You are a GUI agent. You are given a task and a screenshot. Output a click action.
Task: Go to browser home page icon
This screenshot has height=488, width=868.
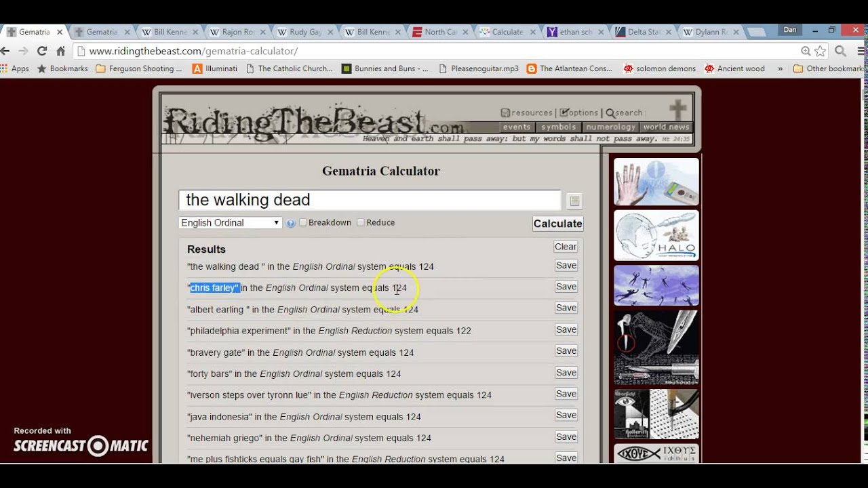60,51
